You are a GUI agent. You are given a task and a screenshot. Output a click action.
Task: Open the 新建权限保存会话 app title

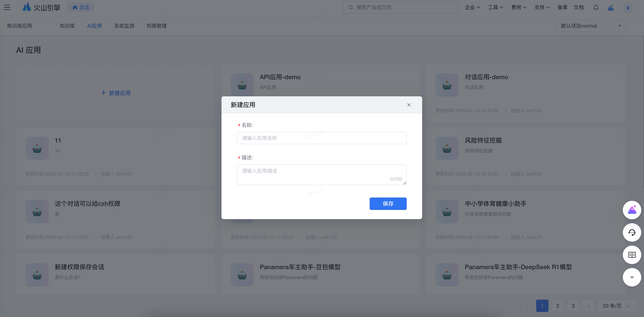click(79, 267)
